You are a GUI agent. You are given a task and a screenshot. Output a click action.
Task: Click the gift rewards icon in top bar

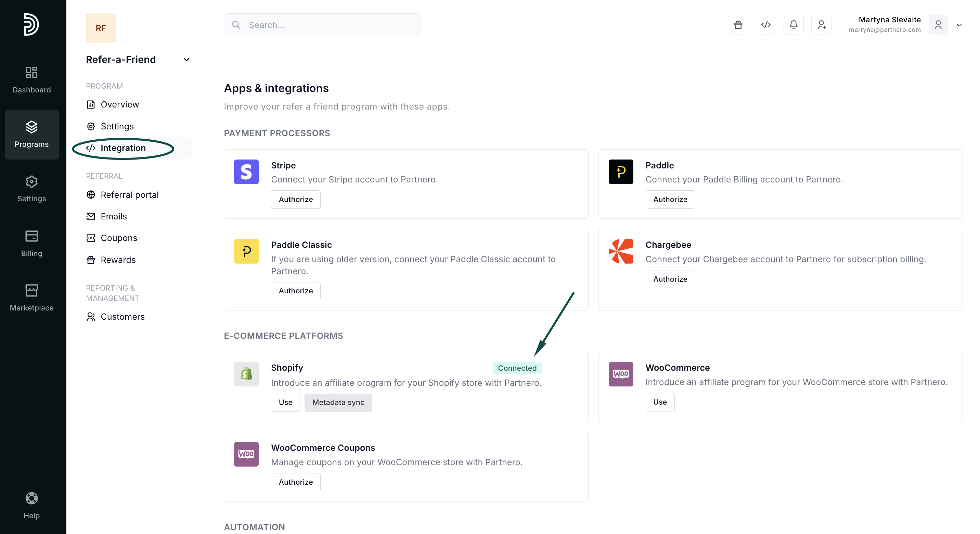(x=738, y=25)
